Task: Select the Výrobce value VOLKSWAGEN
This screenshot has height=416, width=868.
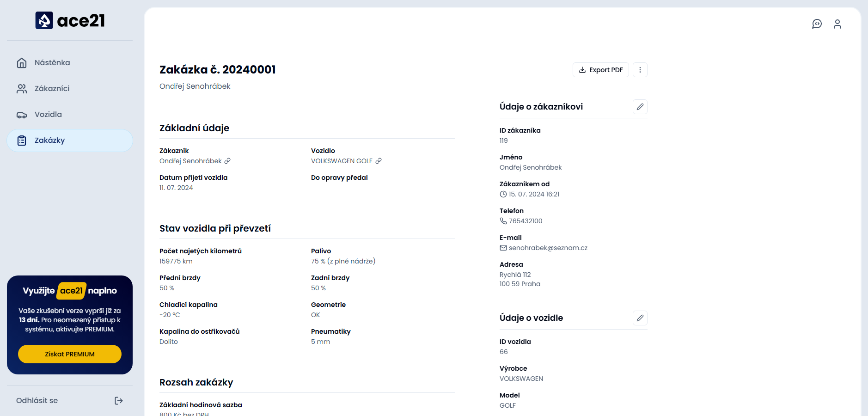Action: (521, 379)
